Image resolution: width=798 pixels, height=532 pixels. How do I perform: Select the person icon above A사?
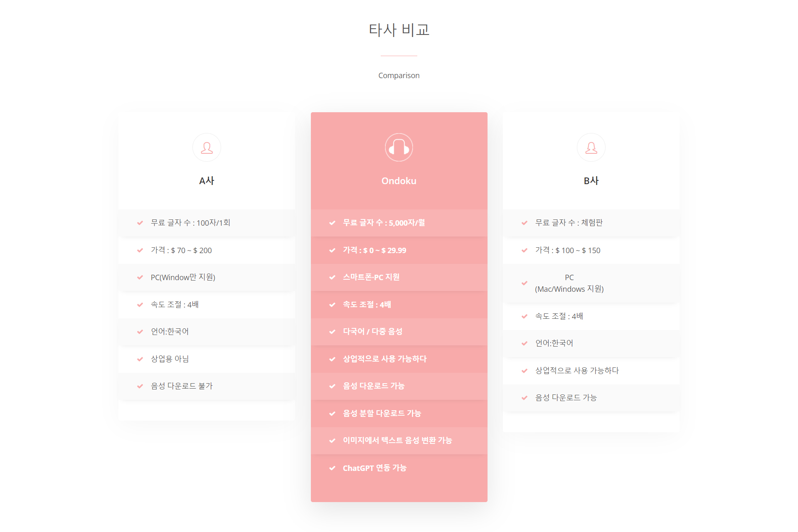click(x=207, y=147)
